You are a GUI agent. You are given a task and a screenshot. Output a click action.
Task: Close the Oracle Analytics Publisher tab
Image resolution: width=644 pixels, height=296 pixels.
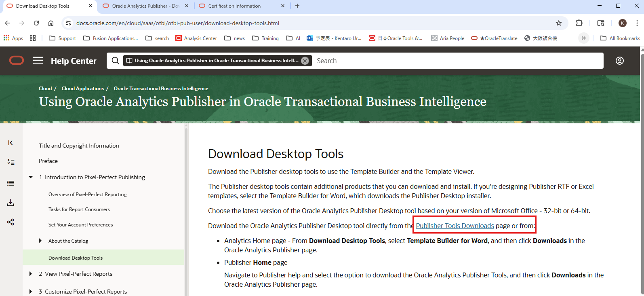point(187,6)
